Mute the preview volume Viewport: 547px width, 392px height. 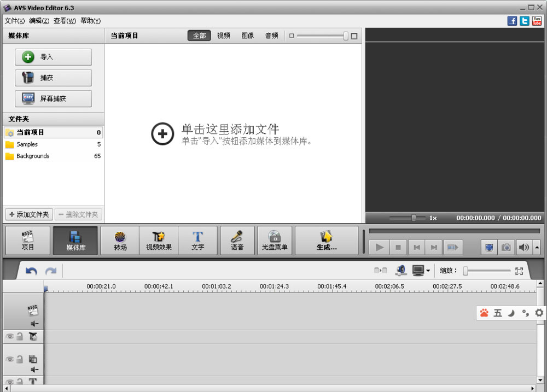click(x=523, y=248)
